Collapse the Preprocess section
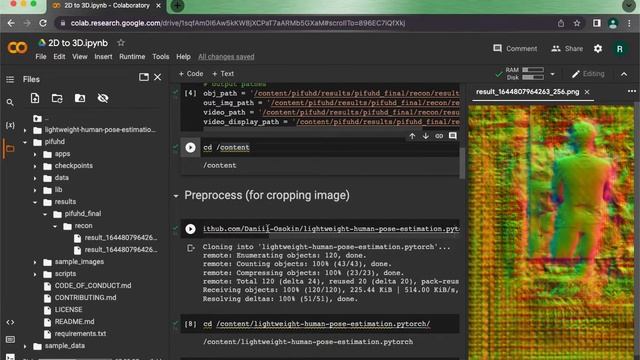 click(x=176, y=196)
